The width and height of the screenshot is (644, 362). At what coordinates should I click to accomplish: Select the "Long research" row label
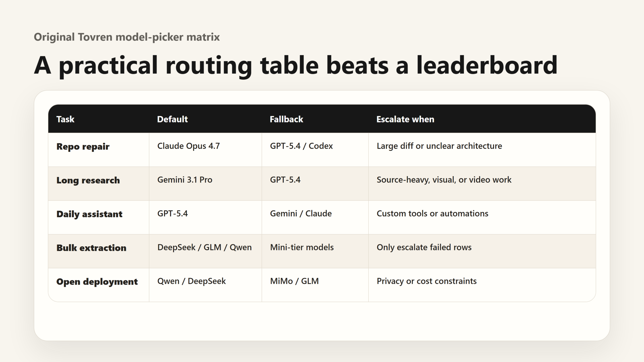pyautogui.click(x=88, y=180)
